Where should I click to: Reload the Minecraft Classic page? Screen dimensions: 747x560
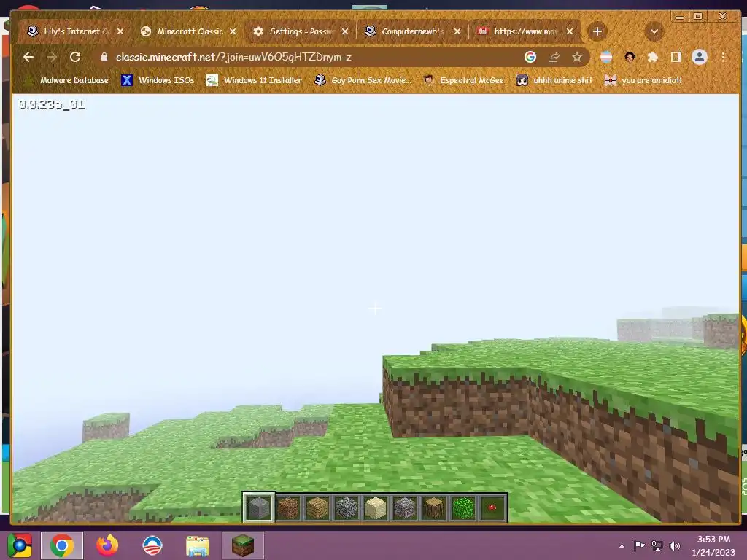pyautogui.click(x=75, y=57)
